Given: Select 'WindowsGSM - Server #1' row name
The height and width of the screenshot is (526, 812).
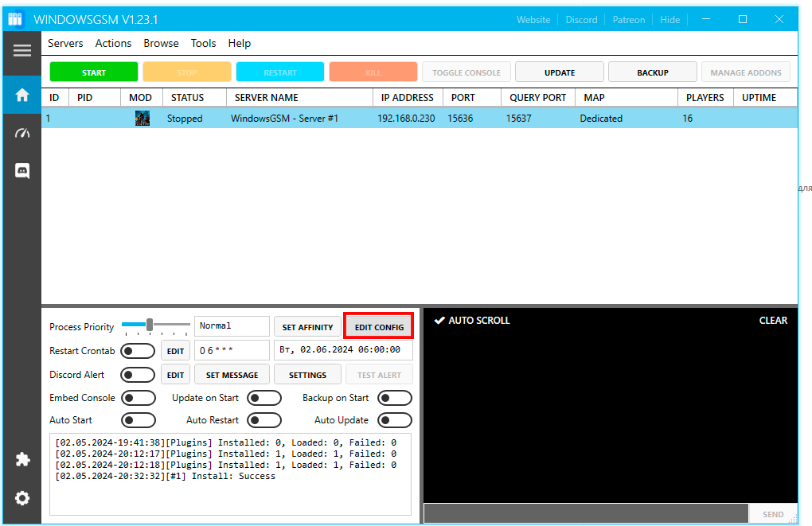Looking at the screenshot, I should click(284, 119).
